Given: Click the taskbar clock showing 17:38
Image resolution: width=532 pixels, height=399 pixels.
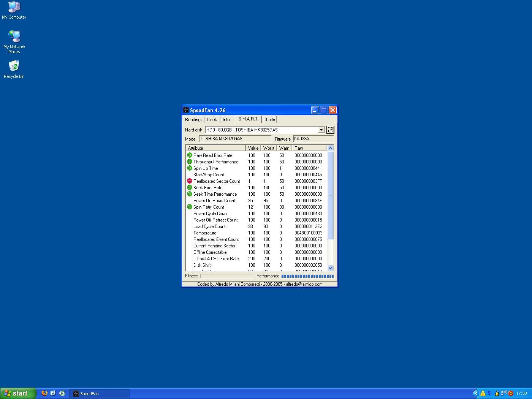Looking at the screenshot, I should pyautogui.click(x=522, y=394).
